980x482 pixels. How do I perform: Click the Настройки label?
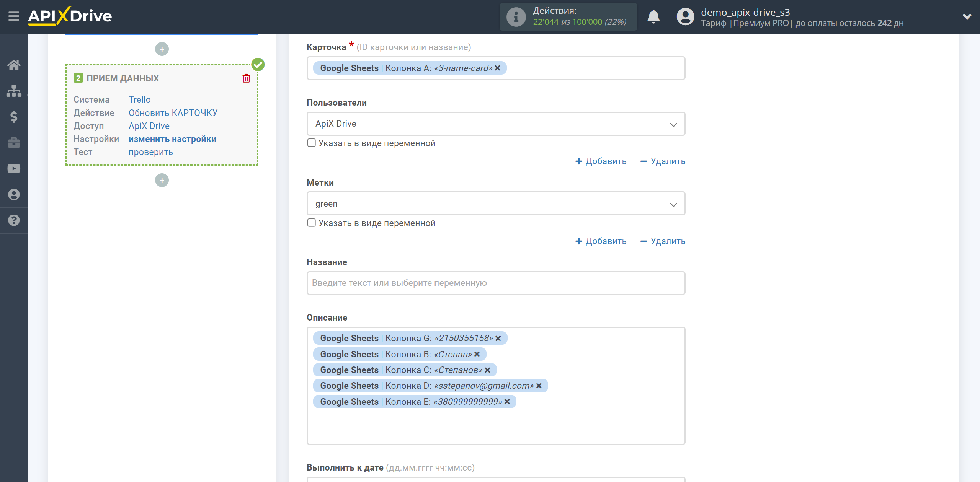pos(96,139)
